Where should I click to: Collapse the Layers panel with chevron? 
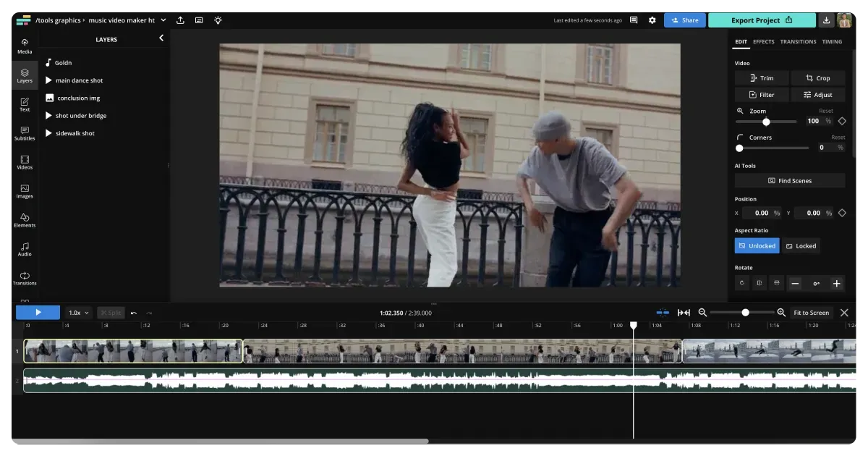tap(161, 38)
